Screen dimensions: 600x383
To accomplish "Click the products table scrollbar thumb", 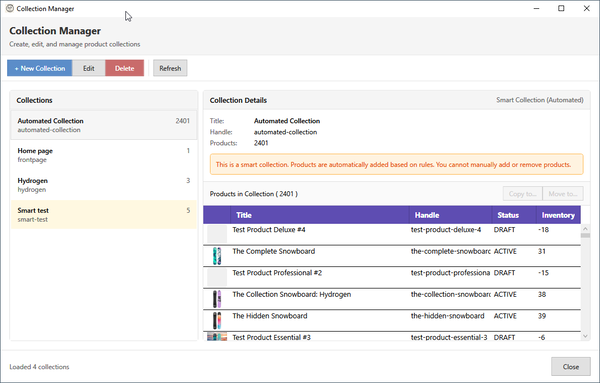I will [x=585, y=235].
